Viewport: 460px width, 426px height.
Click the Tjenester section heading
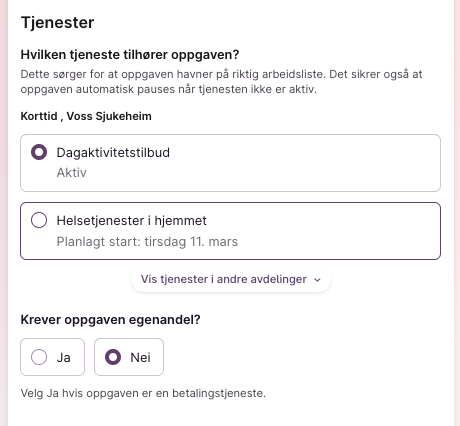coord(57,23)
